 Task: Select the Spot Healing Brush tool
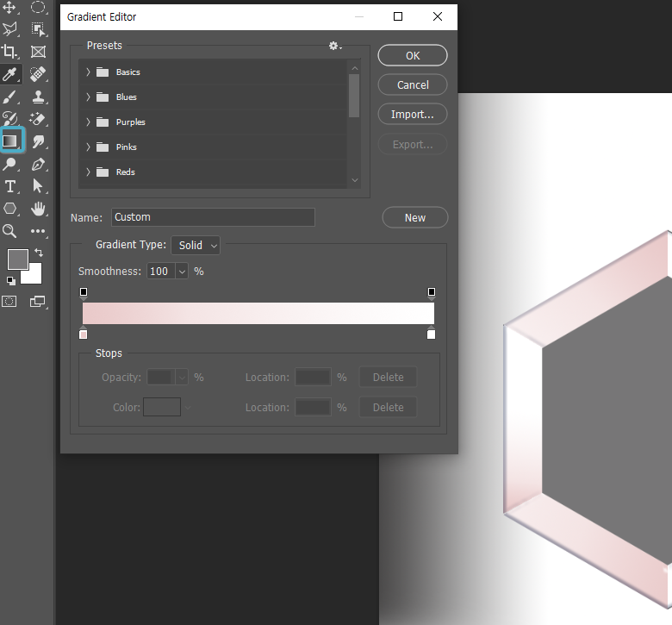coord(38,74)
